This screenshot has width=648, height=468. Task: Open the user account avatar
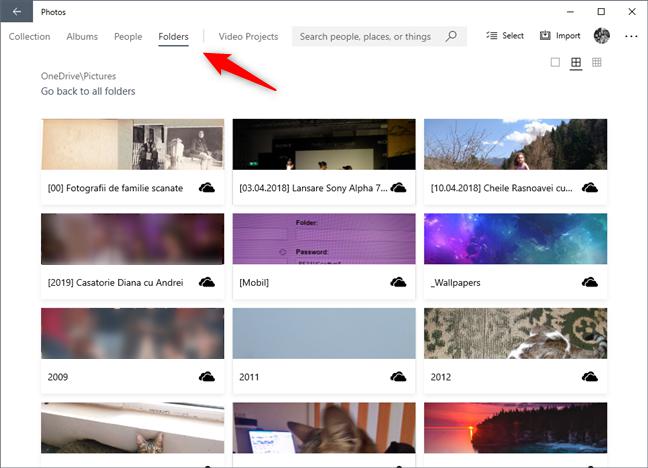tap(602, 36)
